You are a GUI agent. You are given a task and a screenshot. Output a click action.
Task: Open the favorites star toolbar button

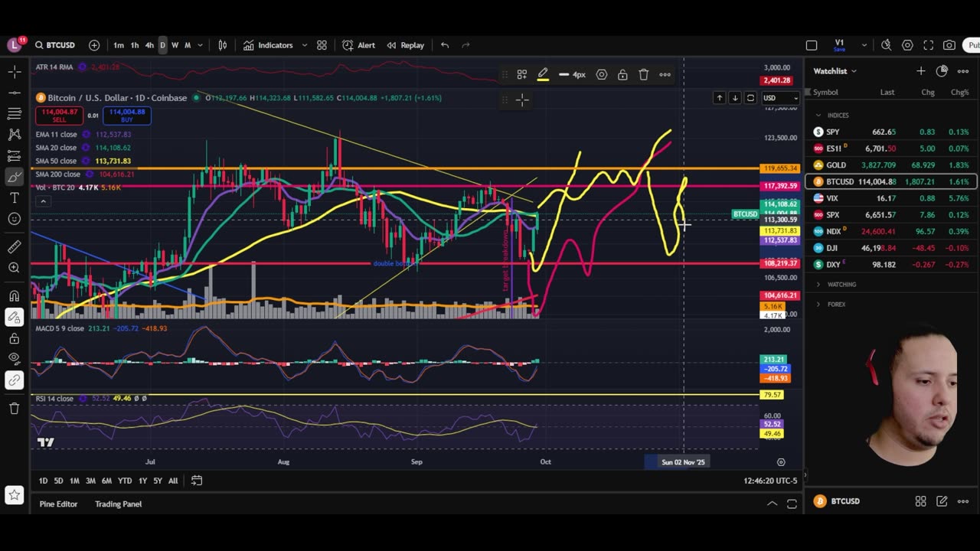pyautogui.click(x=15, y=496)
